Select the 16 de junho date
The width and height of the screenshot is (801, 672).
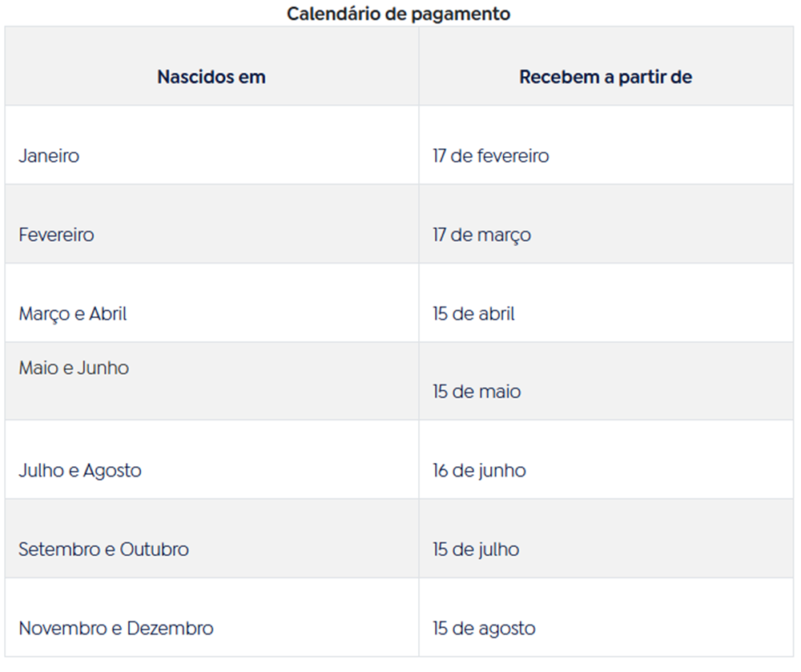(x=479, y=470)
